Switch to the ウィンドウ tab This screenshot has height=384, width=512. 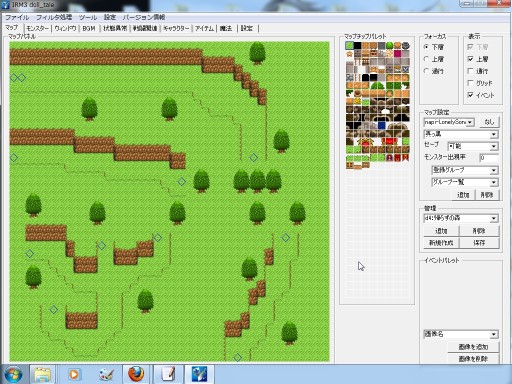65,28
